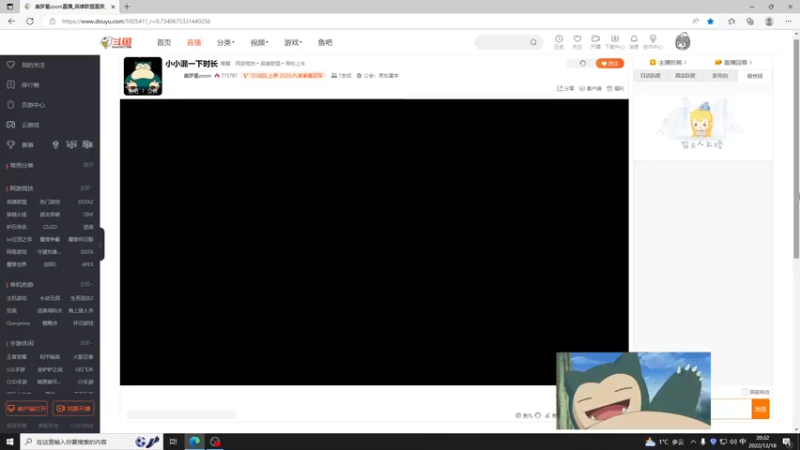This screenshot has height=450, width=800.
Task: Open 历史 watch history icon
Action: 559,42
